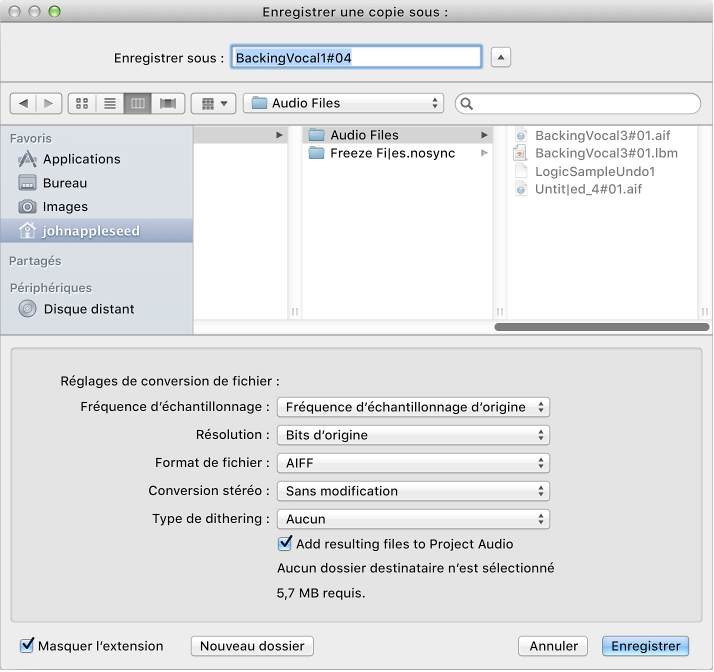The height and width of the screenshot is (672, 714).
Task: Select the Audio Files folder in column
Action: click(398, 135)
